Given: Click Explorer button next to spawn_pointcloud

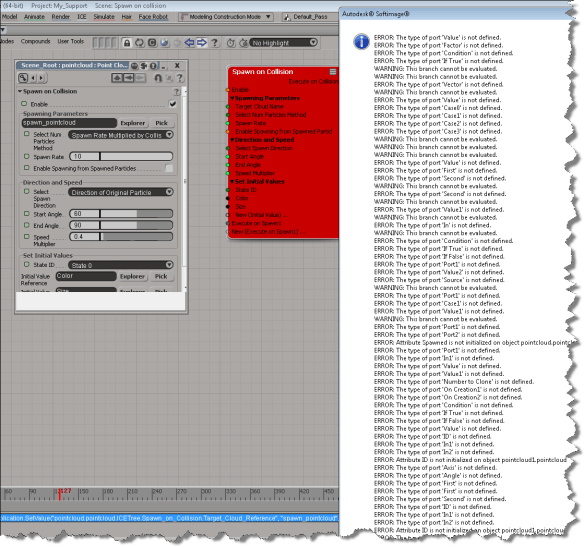Looking at the screenshot, I should click(x=133, y=123).
